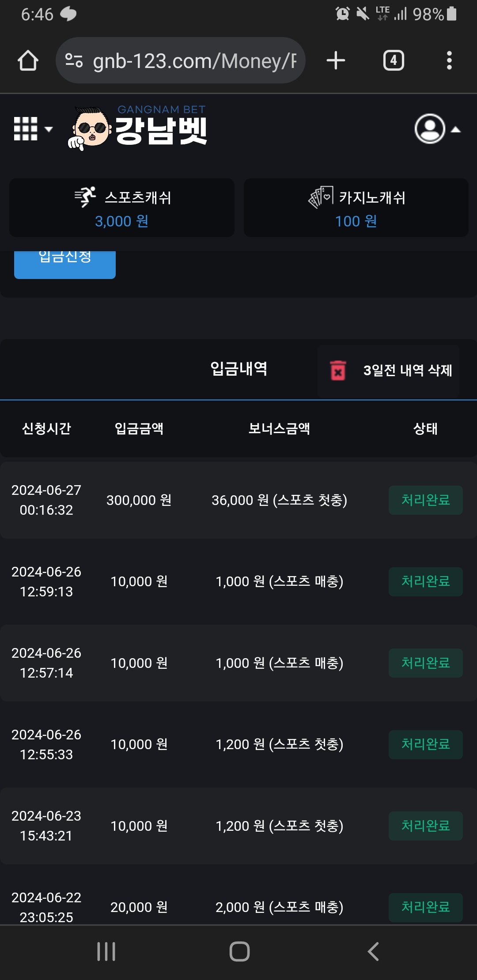Tap the address bar URL field
Viewport: 477px width, 980px height.
click(x=194, y=60)
